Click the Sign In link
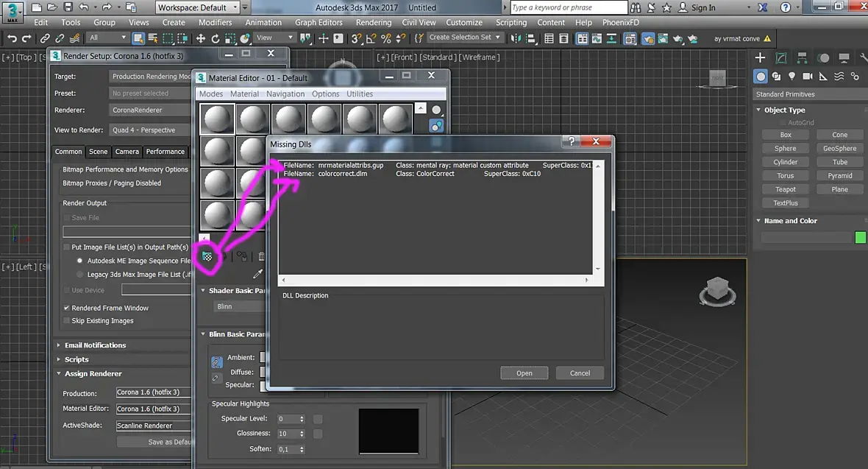 pos(703,7)
